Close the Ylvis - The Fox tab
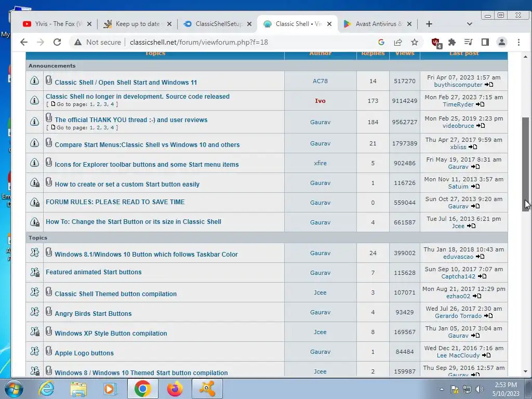Screen dimensions: 532x399 89,24
